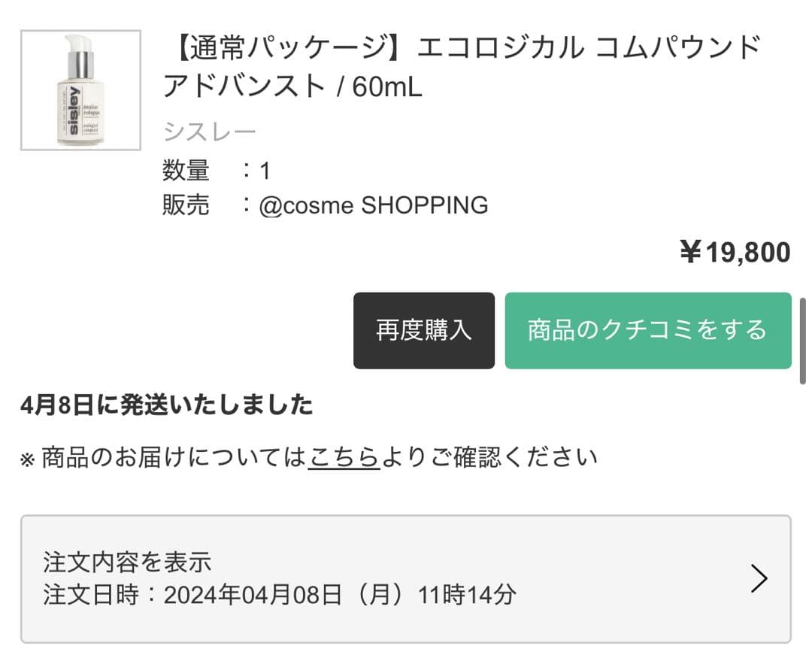Viewport: 812px width, 658px height.
Task: Select the 4月8日に発送いたしました shipping notice
Action: (167, 405)
